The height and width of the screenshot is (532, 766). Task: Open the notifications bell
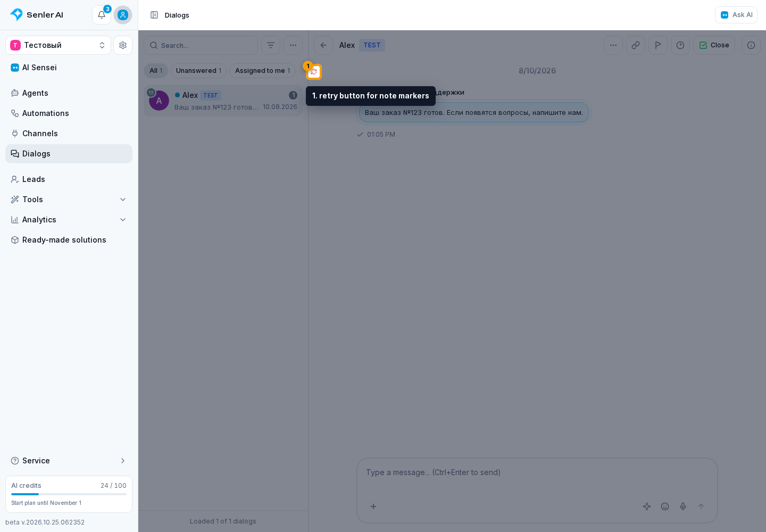[101, 15]
